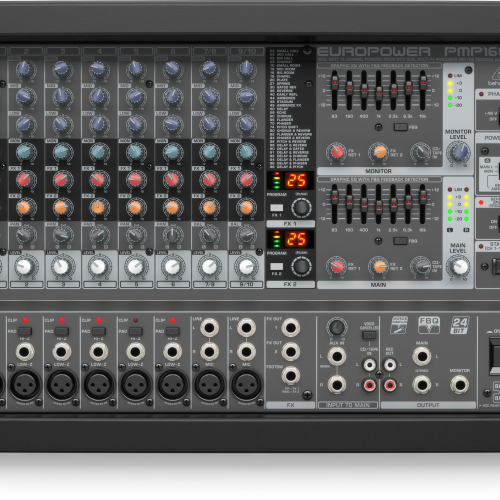Click the MONITOR section label
Viewport: 500px width, 500px height.
[x=378, y=171]
